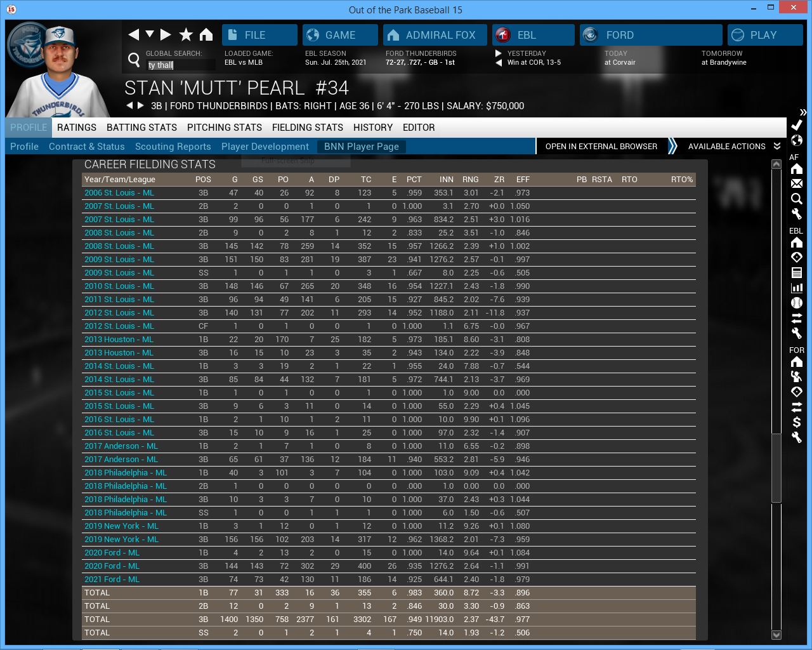Screen dimensions: 812x650
Task: Open the AF section home icon
Action: click(797, 169)
